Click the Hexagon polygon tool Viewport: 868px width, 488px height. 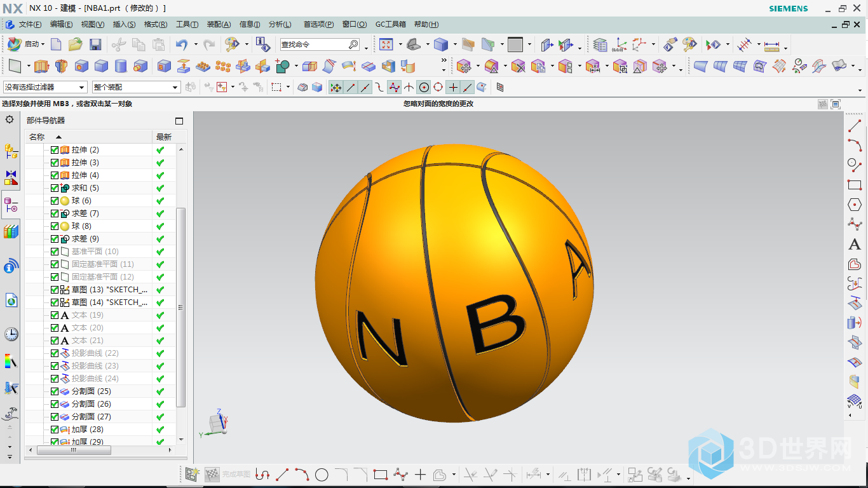coord(855,205)
